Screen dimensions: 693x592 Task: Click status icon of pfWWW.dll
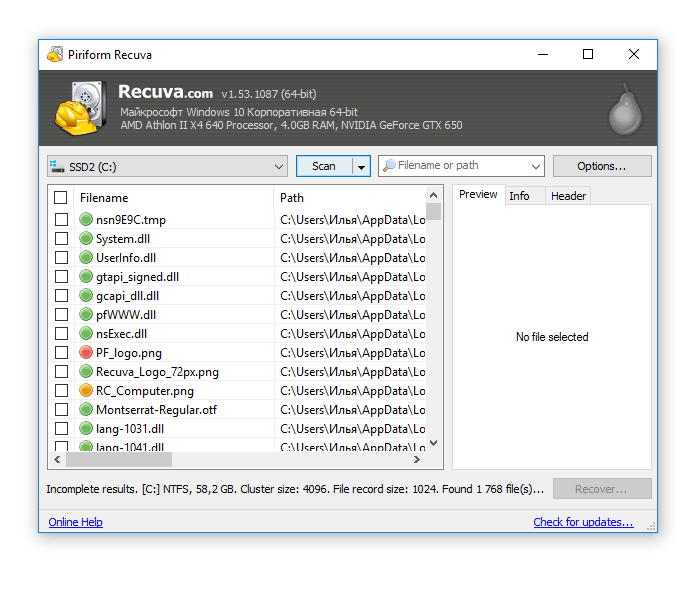point(86,314)
